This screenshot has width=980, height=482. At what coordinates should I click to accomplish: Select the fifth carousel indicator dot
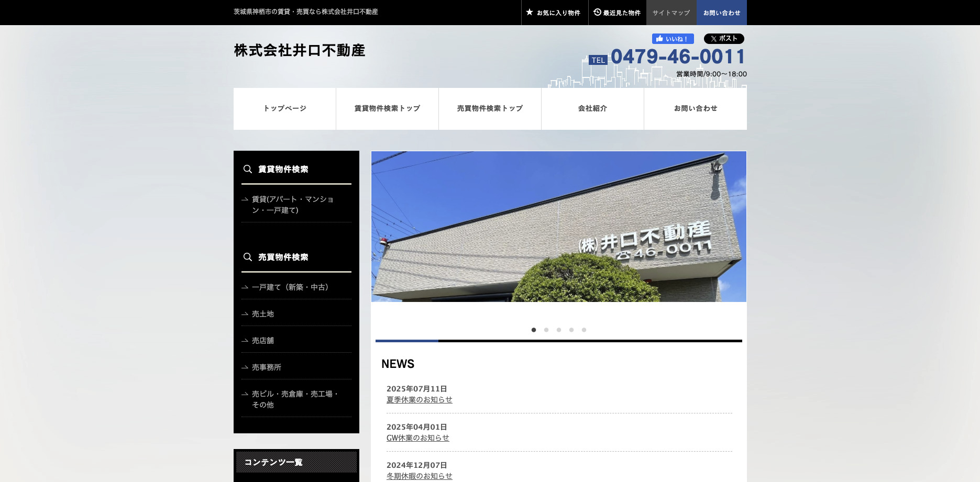584,330
